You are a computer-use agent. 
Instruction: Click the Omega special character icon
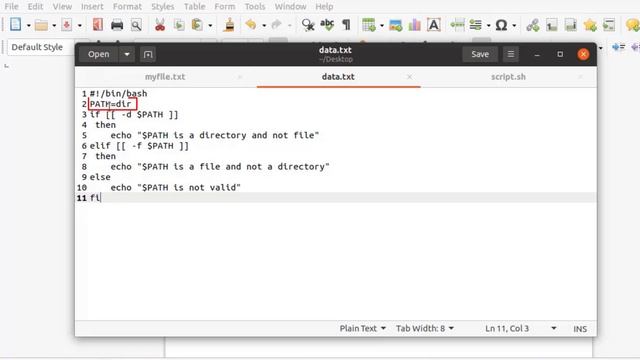(x=501, y=25)
